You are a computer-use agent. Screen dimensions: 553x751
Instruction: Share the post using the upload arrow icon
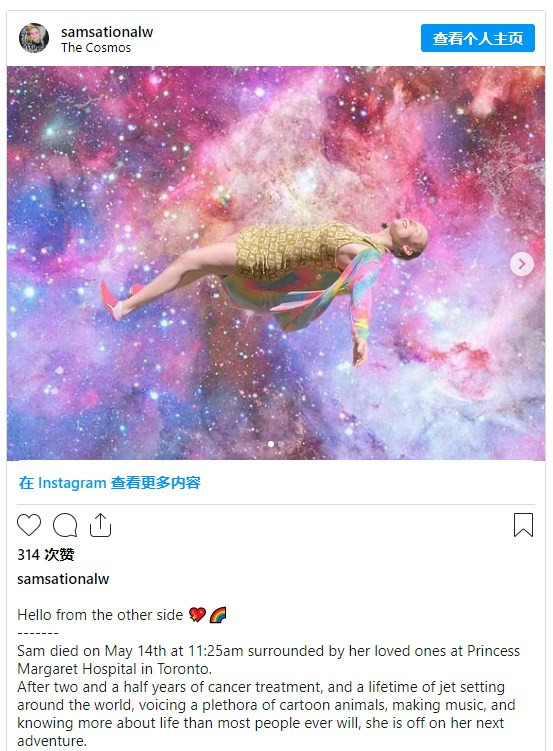tap(100, 525)
